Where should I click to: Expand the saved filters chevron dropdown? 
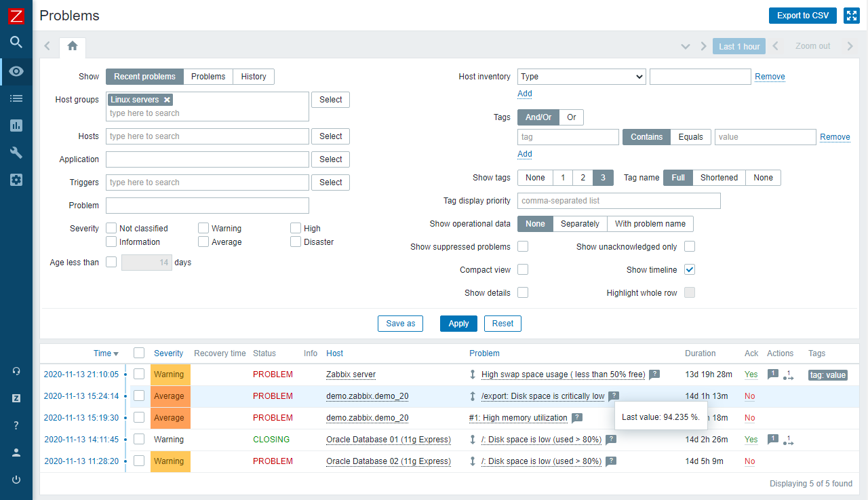[x=686, y=46]
